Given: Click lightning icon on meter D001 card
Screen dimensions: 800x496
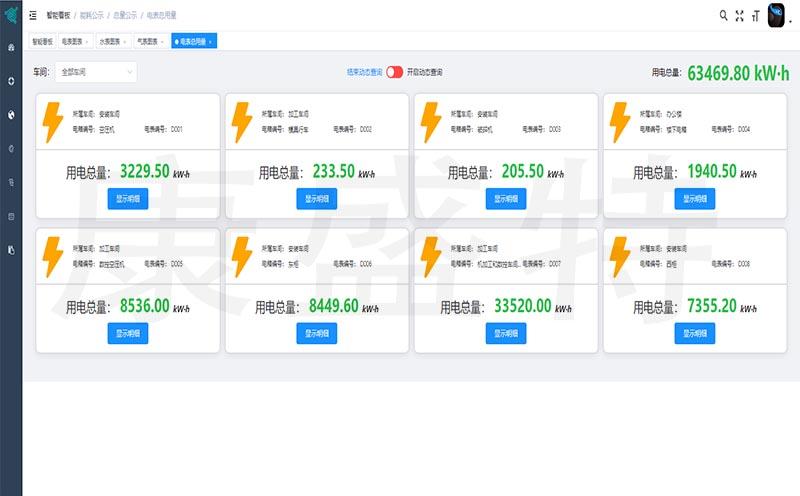Looking at the screenshot, I should (x=52, y=122).
